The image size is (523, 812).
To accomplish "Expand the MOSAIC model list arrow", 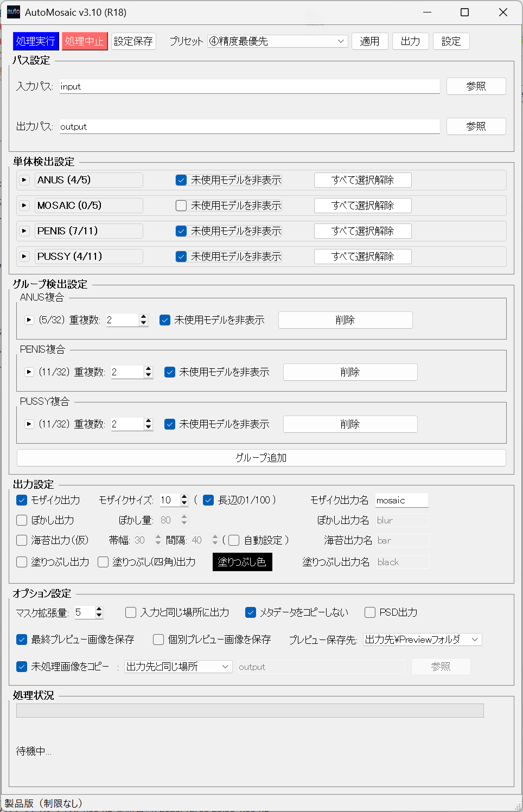I will (24, 206).
